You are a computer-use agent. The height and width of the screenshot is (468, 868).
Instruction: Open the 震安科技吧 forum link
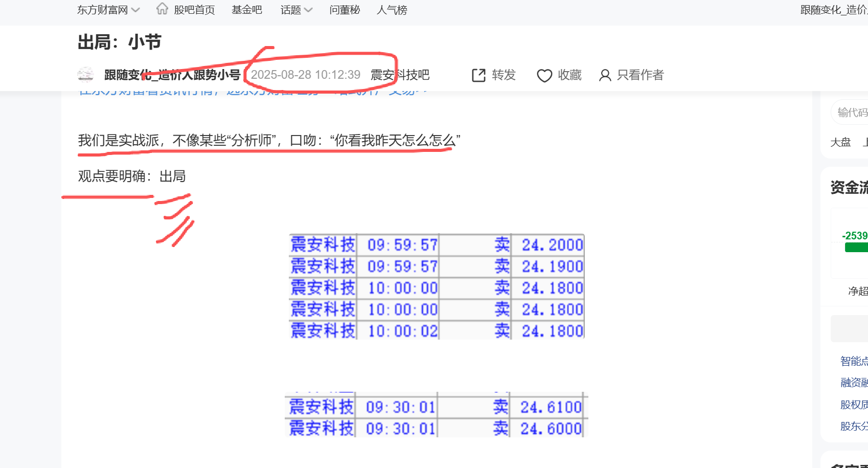pos(400,75)
